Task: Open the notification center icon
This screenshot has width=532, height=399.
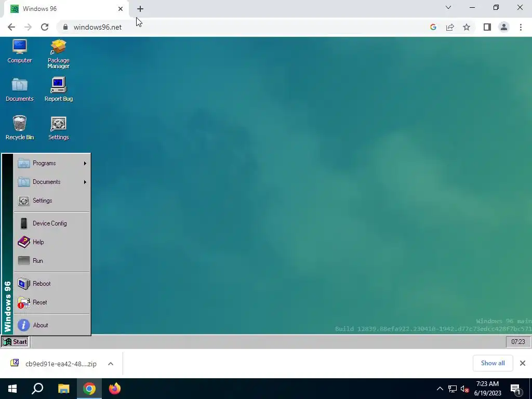Action: 516,390
